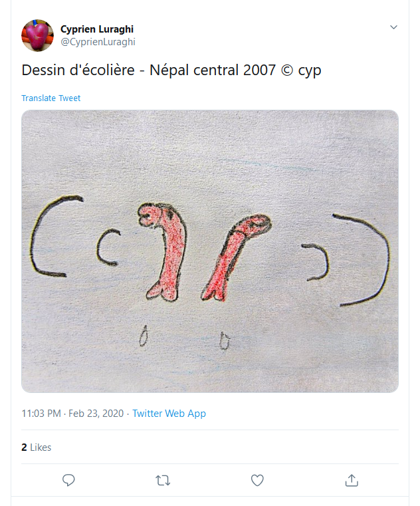This screenshot has height=506, width=420.
Task: Click the 11:03 PM timestamp
Action: pyautogui.click(x=41, y=414)
